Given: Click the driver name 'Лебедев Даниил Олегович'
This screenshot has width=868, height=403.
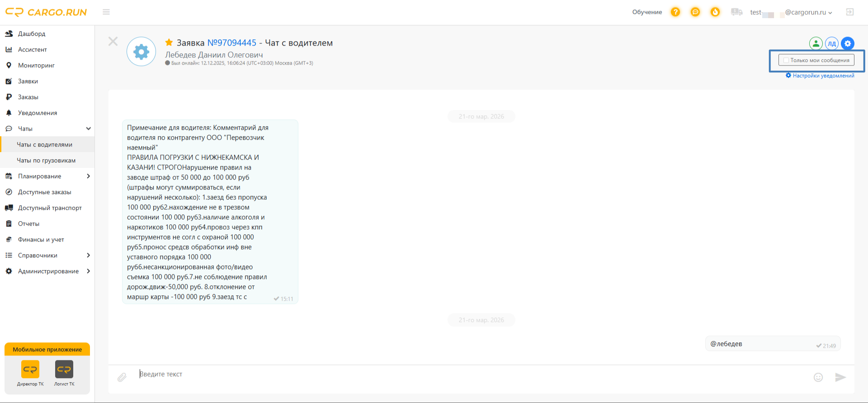Looking at the screenshot, I should (x=214, y=55).
